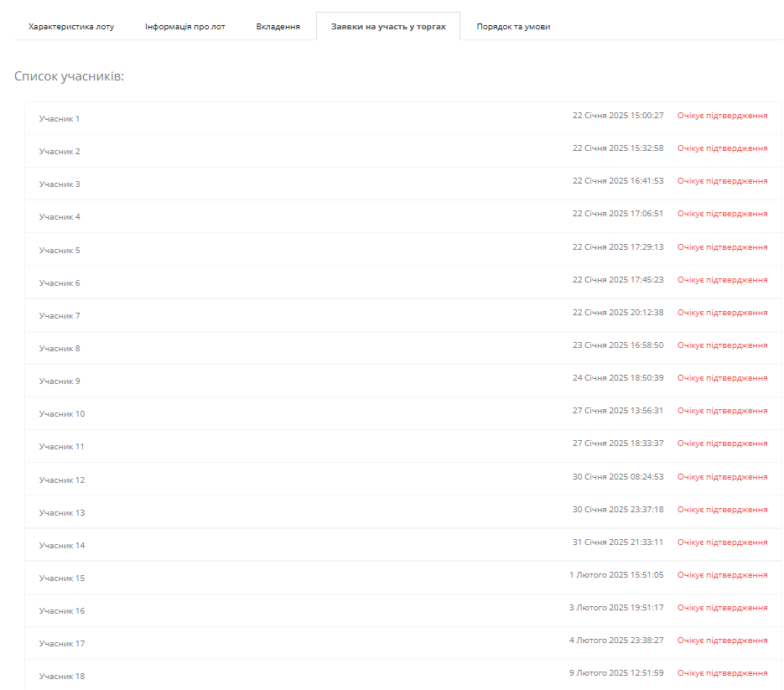The height and width of the screenshot is (690, 784).
Task: Click the status label for Учасник 5
Action: pos(722,247)
